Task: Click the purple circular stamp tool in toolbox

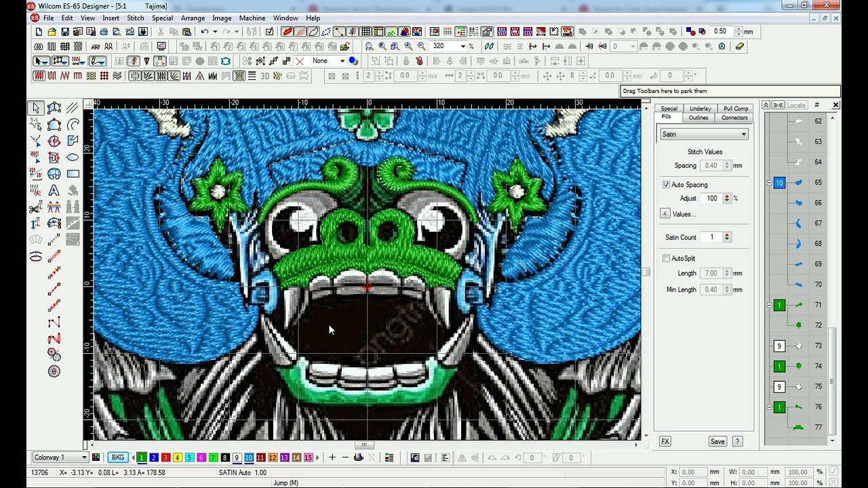Action: 54,371
